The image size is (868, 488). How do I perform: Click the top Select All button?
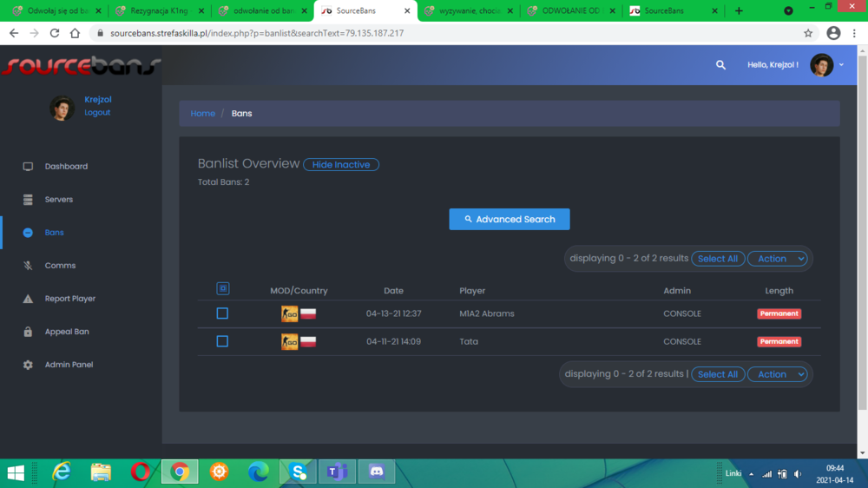[718, 259]
